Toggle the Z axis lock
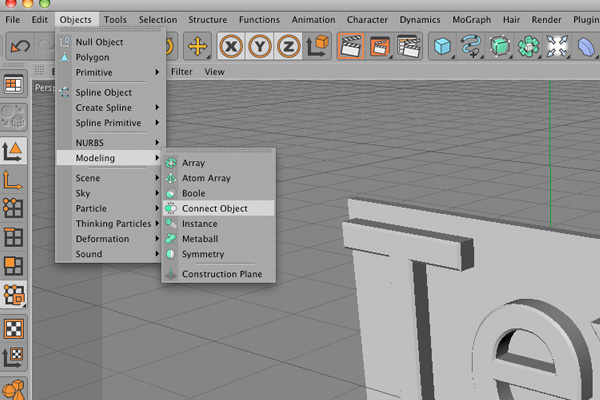The height and width of the screenshot is (400, 600). coord(288,46)
